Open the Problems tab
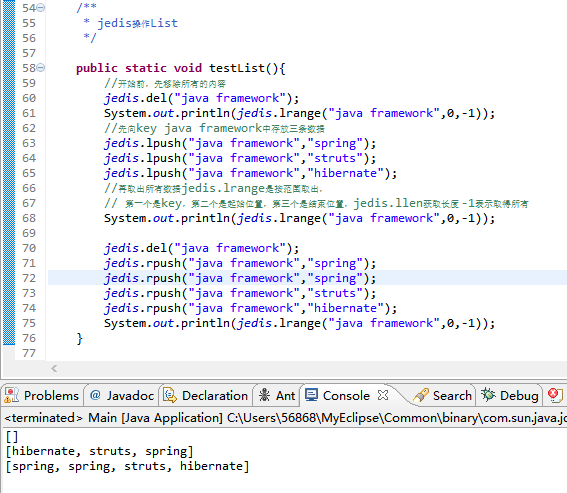Viewport: 567px width, 493px height. (x=42, y=395)
